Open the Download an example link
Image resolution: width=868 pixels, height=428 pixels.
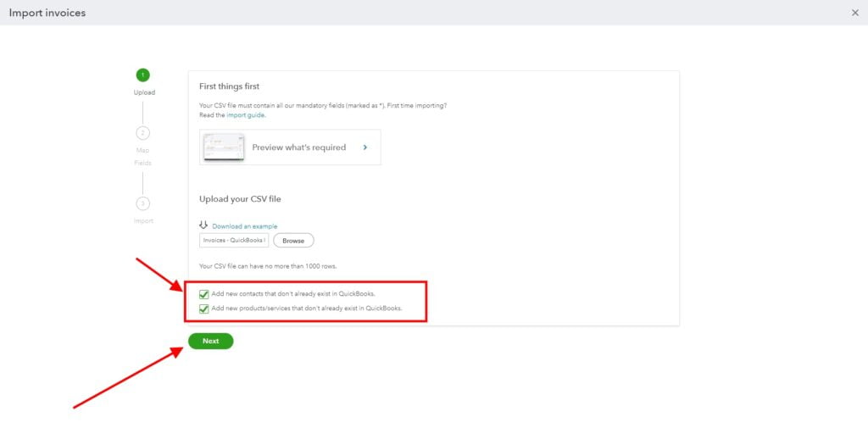click(x=245, y=226)
